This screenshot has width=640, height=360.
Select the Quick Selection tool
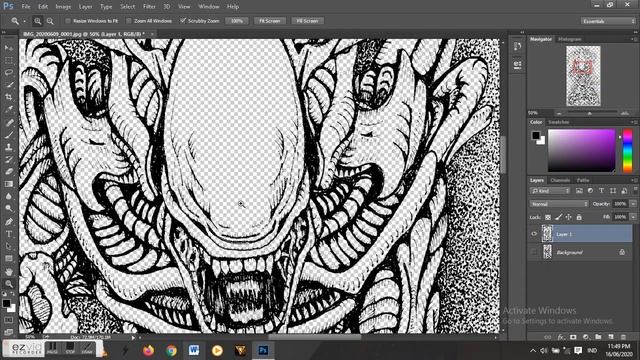(x=9, y=85)
